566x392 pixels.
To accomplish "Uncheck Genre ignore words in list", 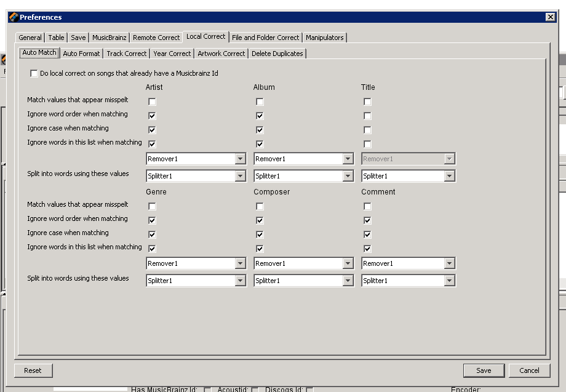I will pos(152,249).
